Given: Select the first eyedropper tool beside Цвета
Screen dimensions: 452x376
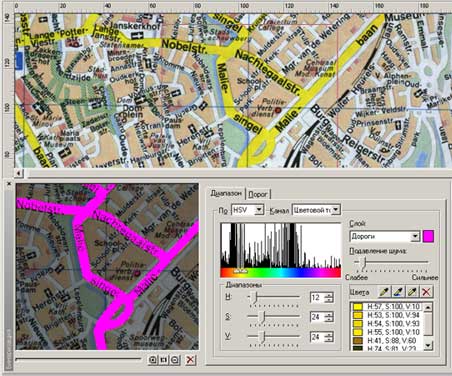Looking at the screenshot, I should click(x=384, y=292).
